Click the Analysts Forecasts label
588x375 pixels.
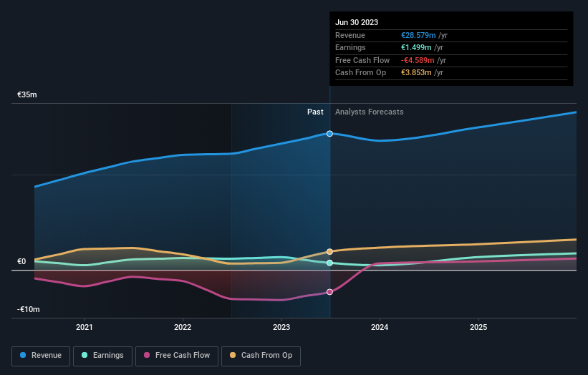[370, 112]
